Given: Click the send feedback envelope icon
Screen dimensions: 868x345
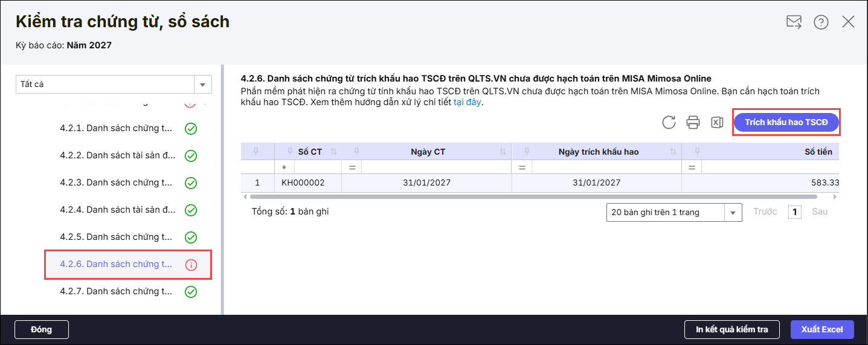Looking at the screenshot, I should [794, 22].
